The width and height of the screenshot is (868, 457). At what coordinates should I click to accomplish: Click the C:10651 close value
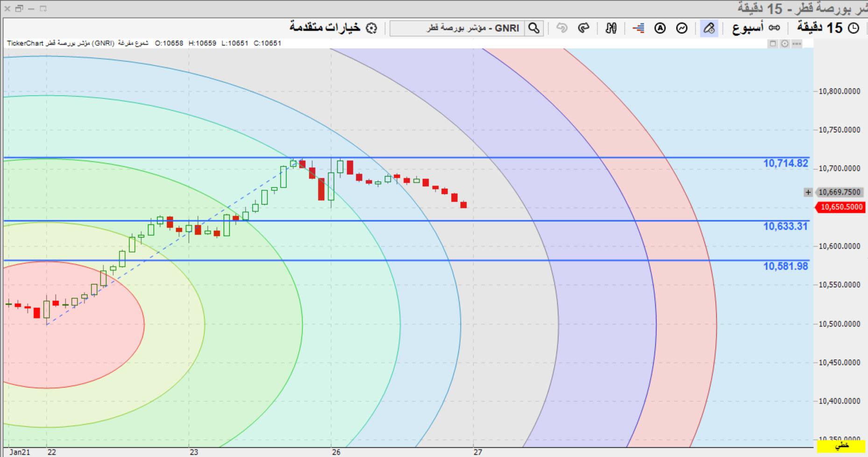pyautogui.click(x=267, y=43)
